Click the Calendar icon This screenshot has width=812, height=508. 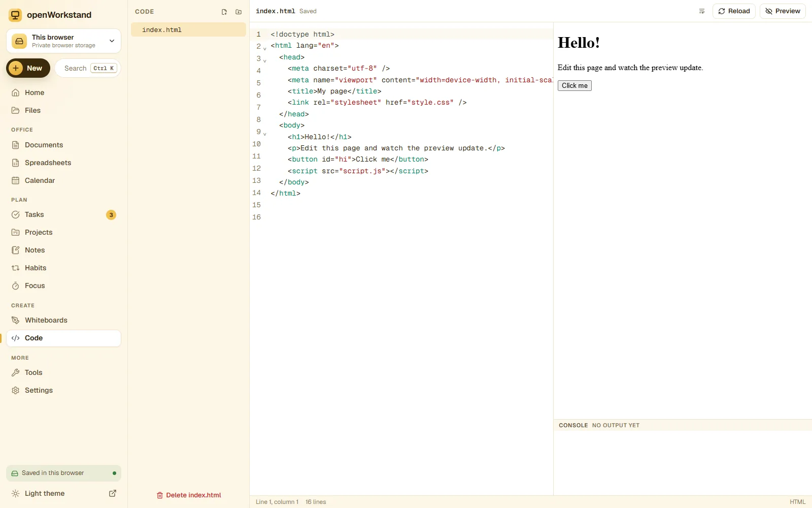pos(15,180)
